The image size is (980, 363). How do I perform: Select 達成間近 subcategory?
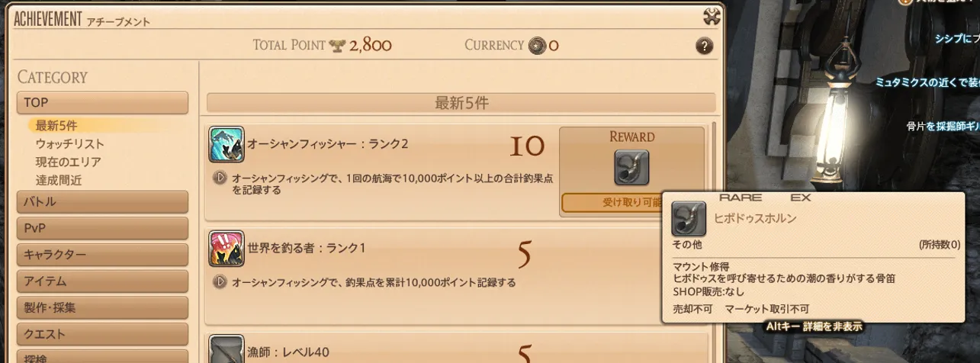pyautogui.click(x=58, y=180)
